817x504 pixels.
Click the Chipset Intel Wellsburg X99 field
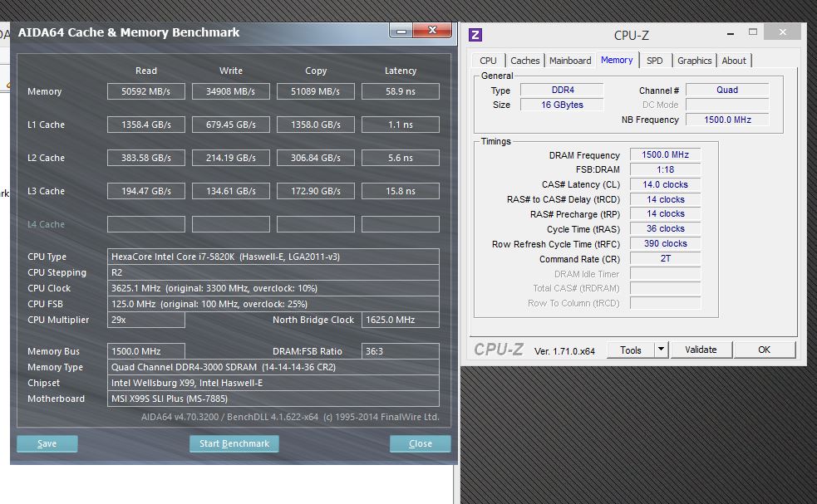click(273, 383)
